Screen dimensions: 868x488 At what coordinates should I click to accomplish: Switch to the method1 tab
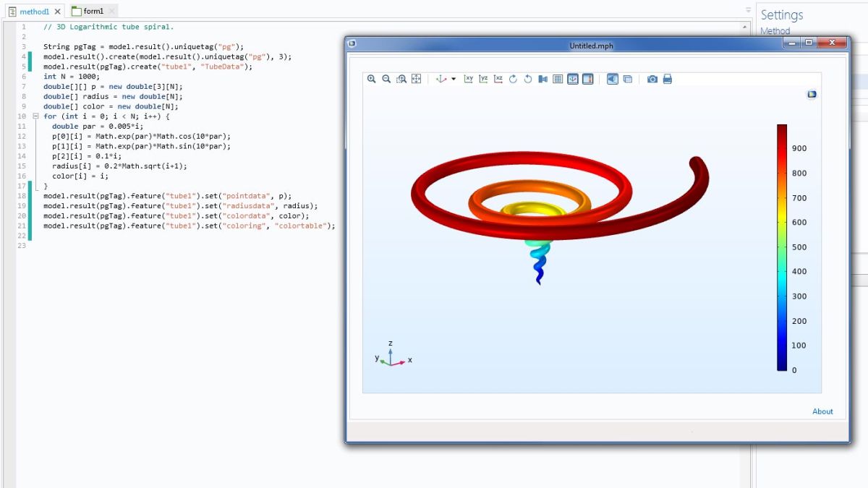(x=35, y=12)
